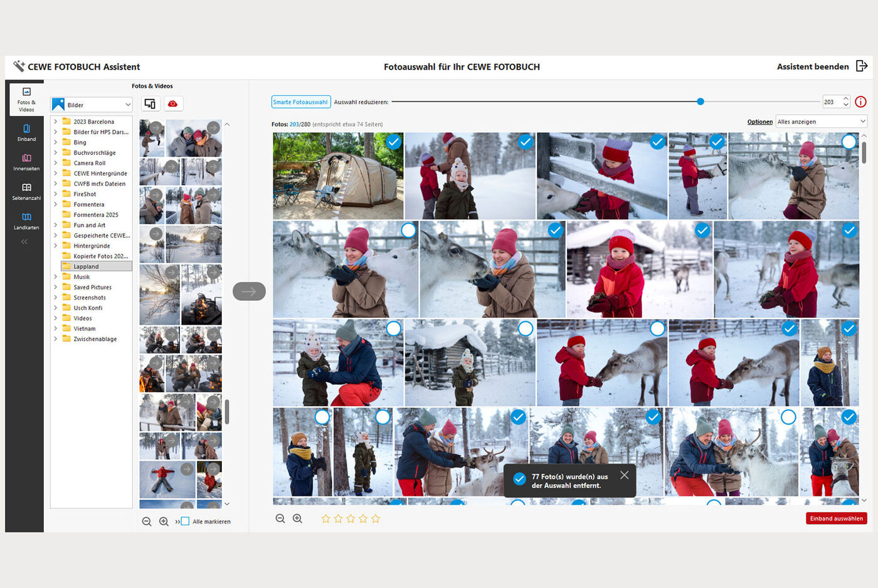This screenshot has width=878, height=588.
Task: Expand the Bing folder node
Action: tap(55, 142)
